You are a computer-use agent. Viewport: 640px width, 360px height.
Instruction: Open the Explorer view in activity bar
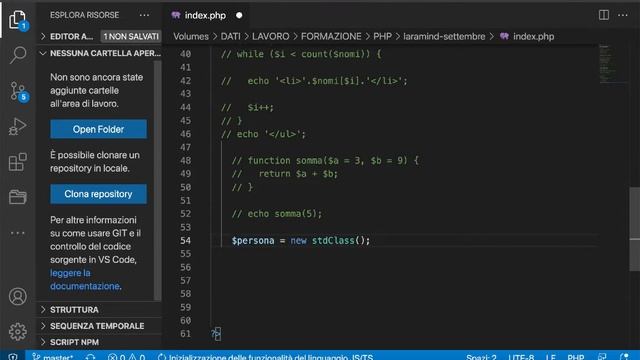(x=18, y=20)
